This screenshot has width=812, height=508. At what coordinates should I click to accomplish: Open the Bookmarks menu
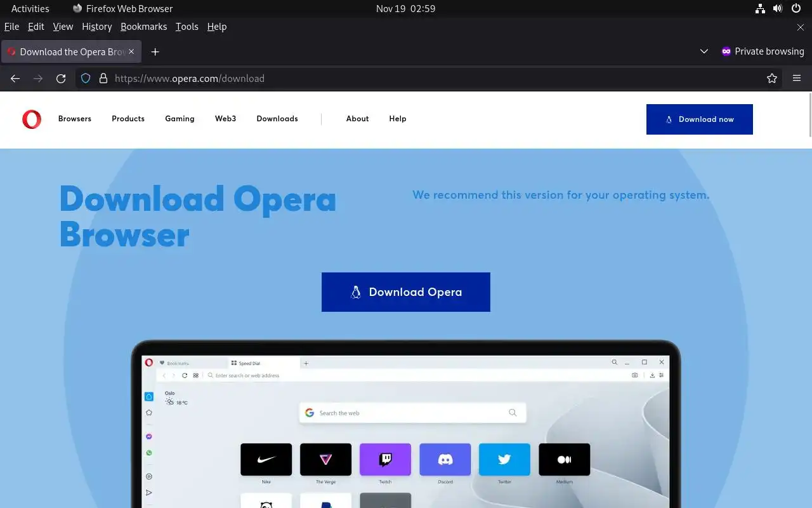coord(143,27)
